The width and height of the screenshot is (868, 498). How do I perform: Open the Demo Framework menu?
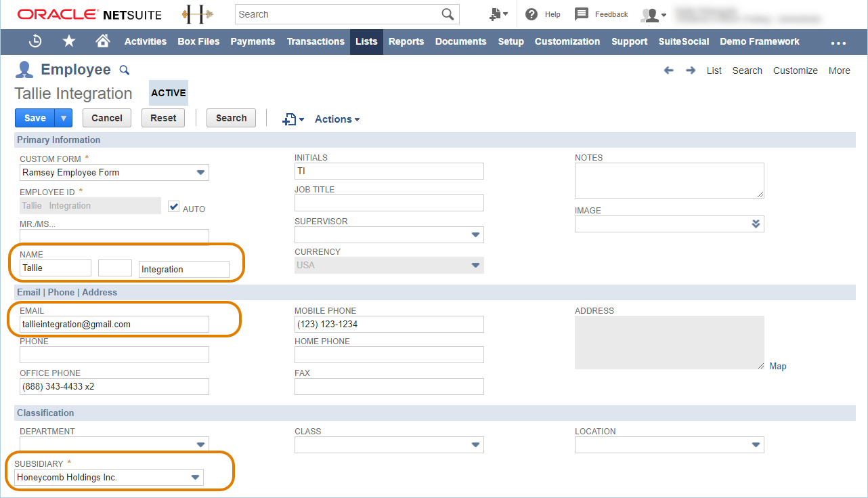(760, 41)
